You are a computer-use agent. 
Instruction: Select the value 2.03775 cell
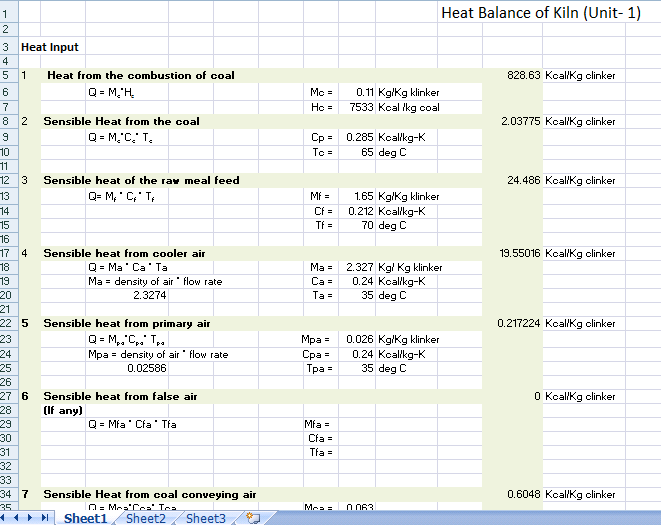pyautogui.click(x=520, y=121)
